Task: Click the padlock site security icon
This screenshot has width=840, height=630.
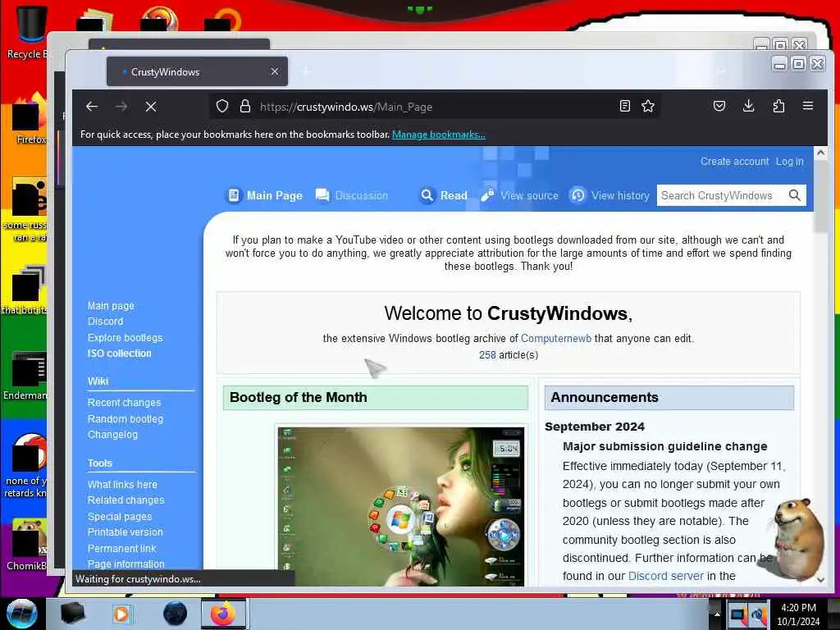Action: coord(245,106)
